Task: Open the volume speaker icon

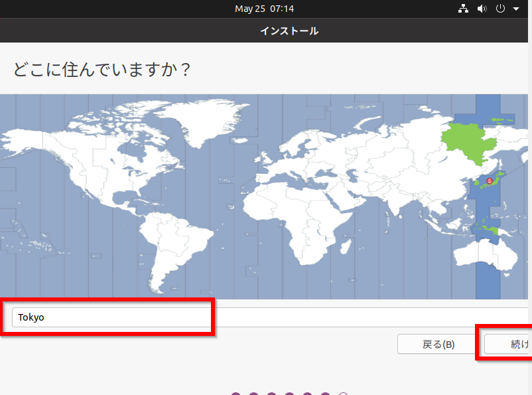Action: coord(482,9)
